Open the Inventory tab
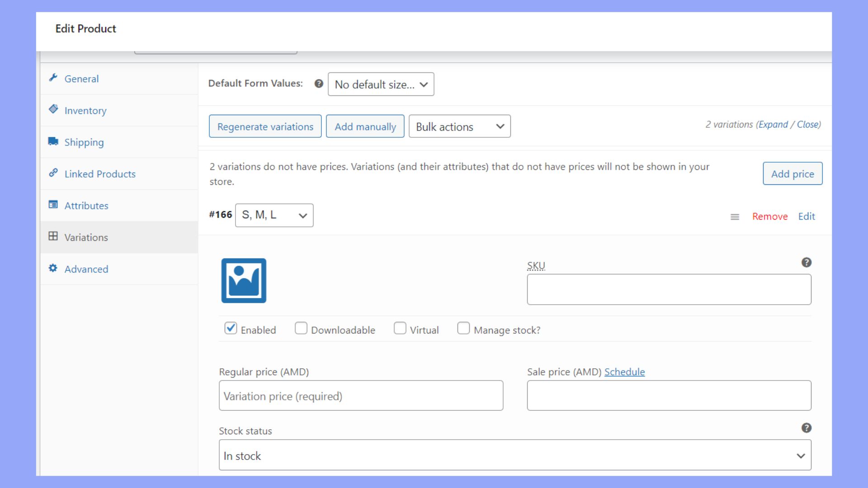This screenshot has height=488, width=868. (x=85, y=111)
